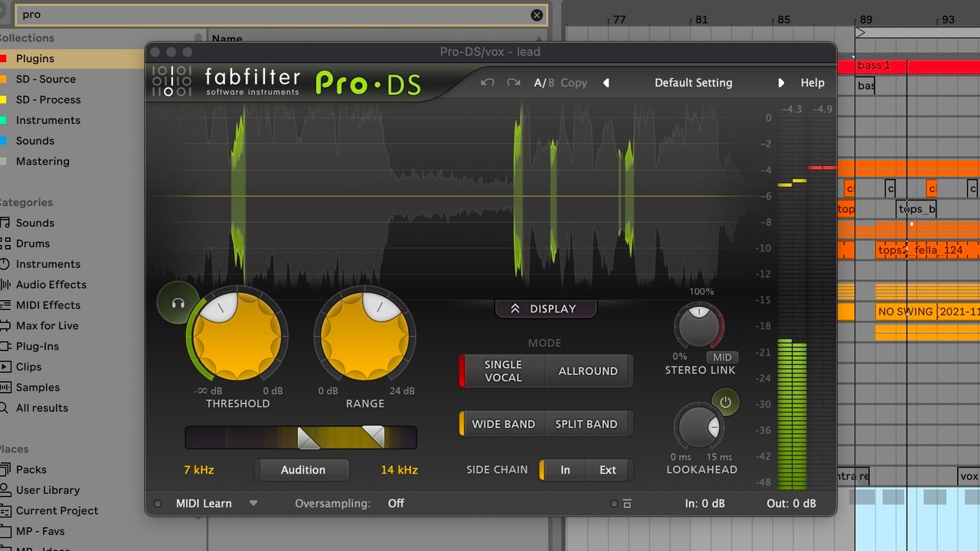This screenshot has height=551, width=980.
Task: Open MP - Favs folder under Places
Action: coord(41,532)
